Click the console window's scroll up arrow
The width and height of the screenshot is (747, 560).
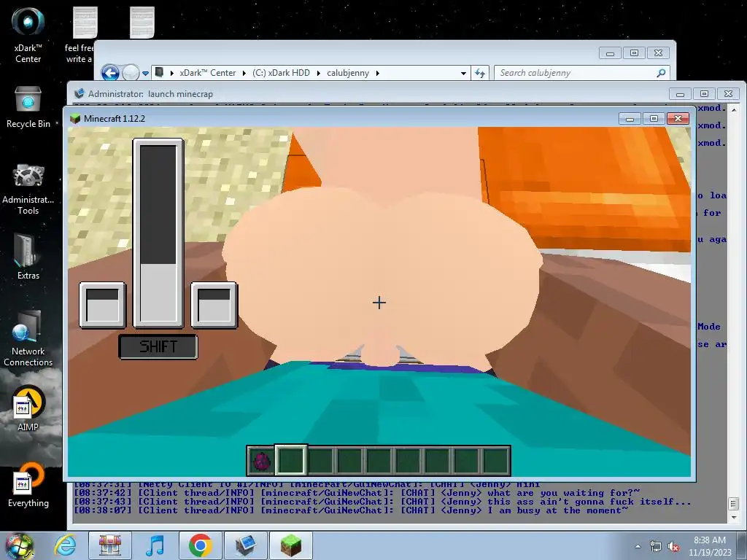click(x=734, y=109)
